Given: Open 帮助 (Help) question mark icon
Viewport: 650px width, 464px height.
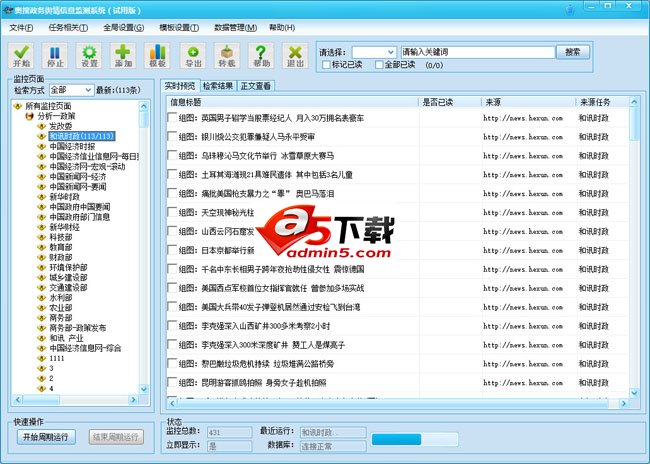Looking at the screenshot, I should pyautogui.click(x=261, y=56).
